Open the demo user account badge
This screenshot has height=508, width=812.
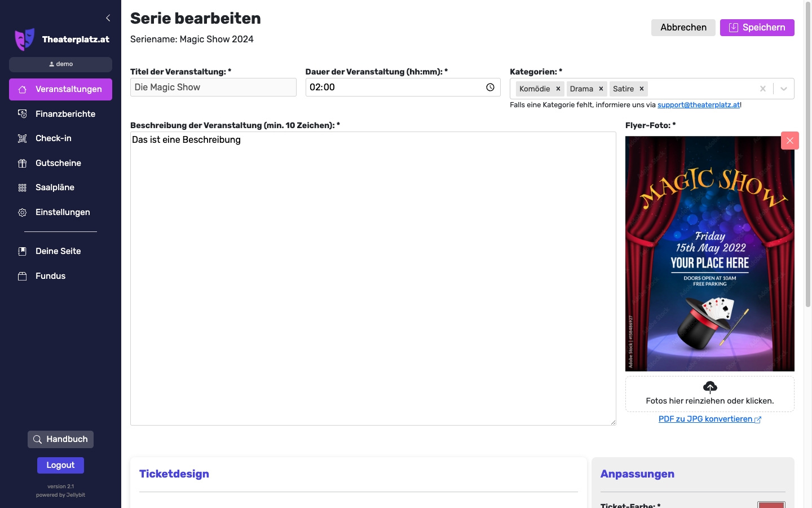(x=60, y=64)
